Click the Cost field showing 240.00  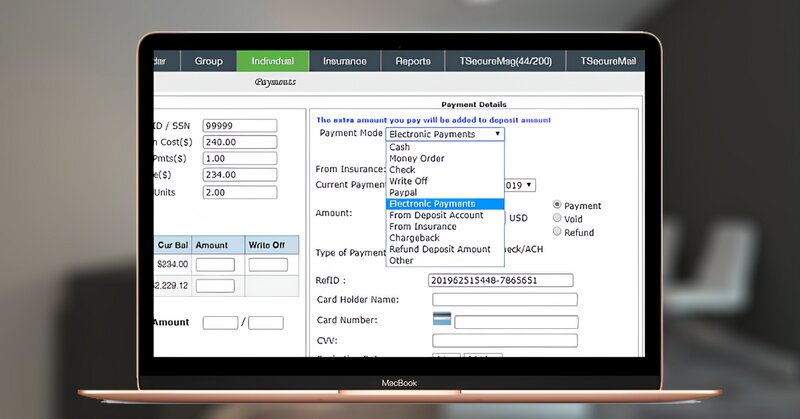click(240, 142)
